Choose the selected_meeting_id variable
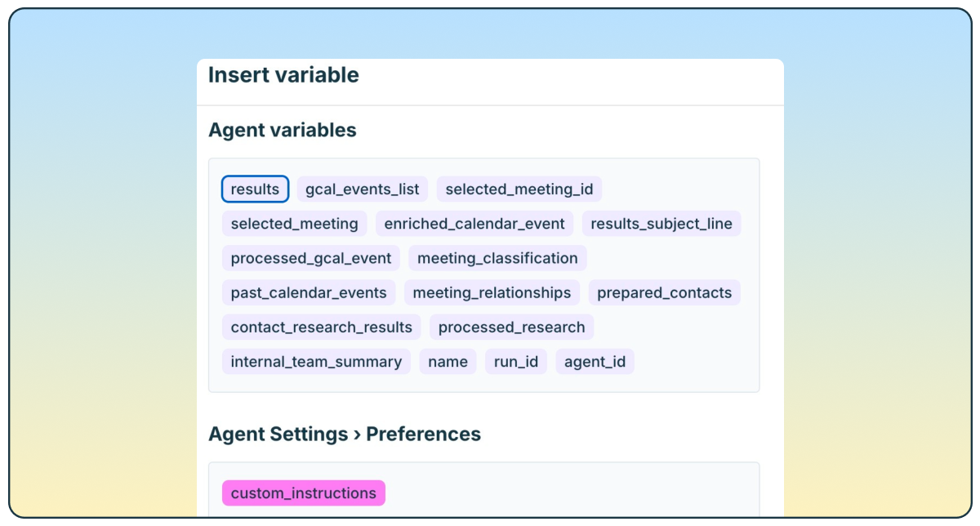The image size is (980, 526). click(x=519, y=189)
